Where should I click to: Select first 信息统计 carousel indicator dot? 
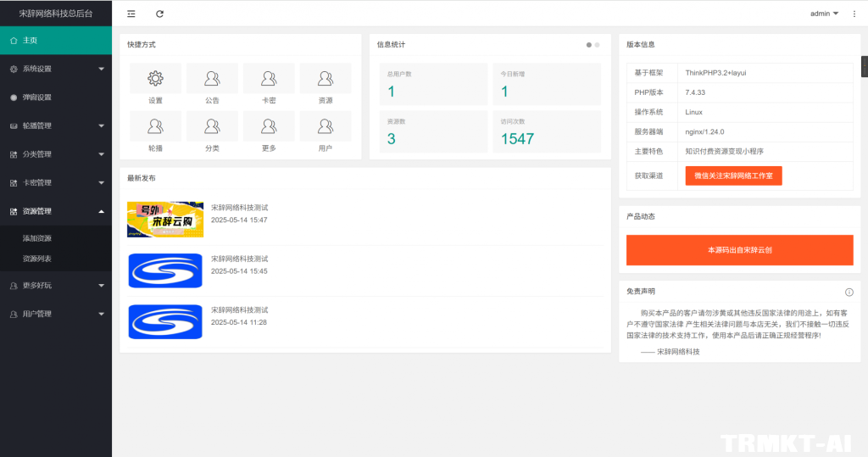coord(589,45)
